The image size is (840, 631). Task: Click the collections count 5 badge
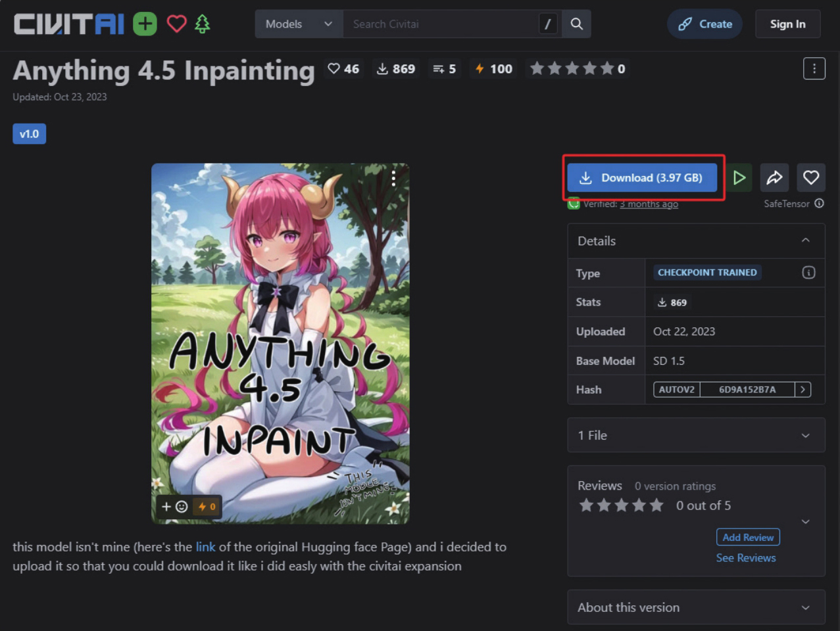point(444,69)
